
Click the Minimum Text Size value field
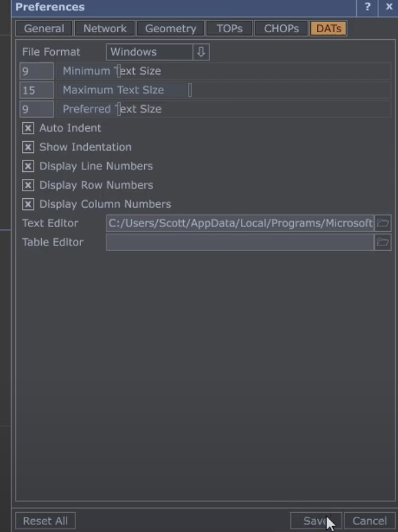coord(36,71)
